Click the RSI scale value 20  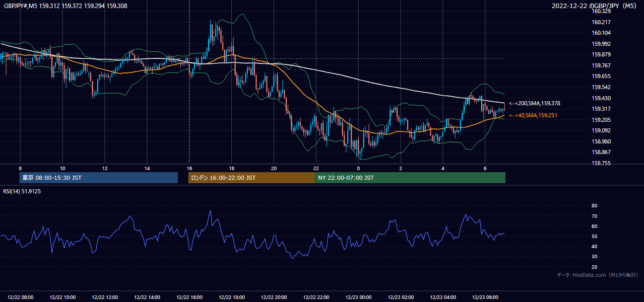[x=595, y=267]
